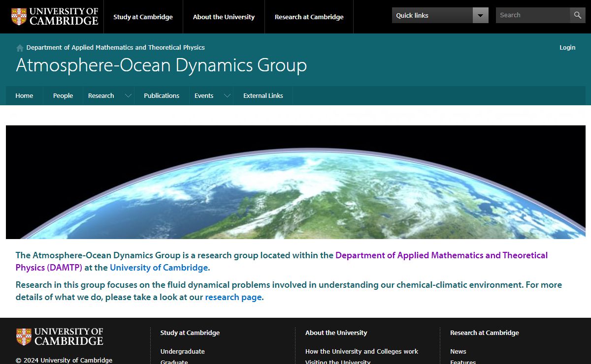Open the Quick links dropdown
This screenshot has height=364, width=591.
(440, 15)
